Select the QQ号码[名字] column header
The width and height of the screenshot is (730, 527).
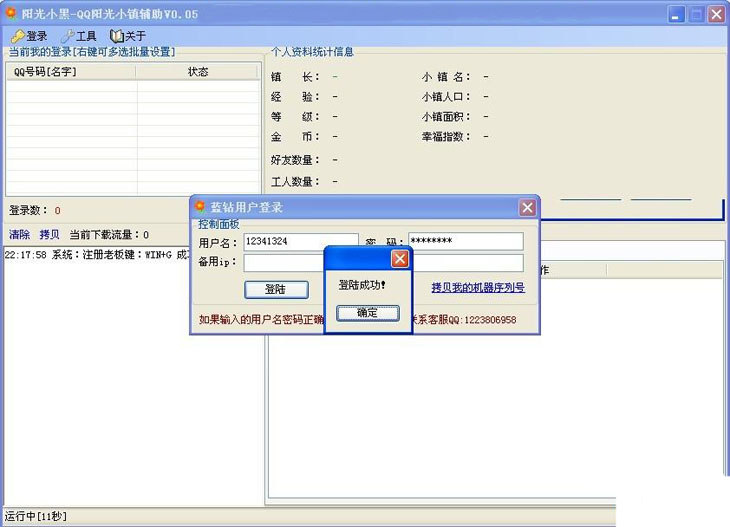pos(71,72)
